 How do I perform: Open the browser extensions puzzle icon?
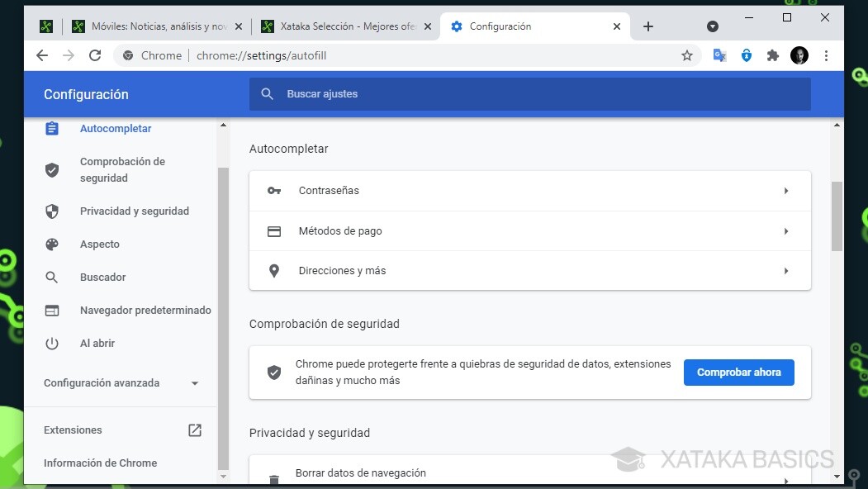coord(772,55)
